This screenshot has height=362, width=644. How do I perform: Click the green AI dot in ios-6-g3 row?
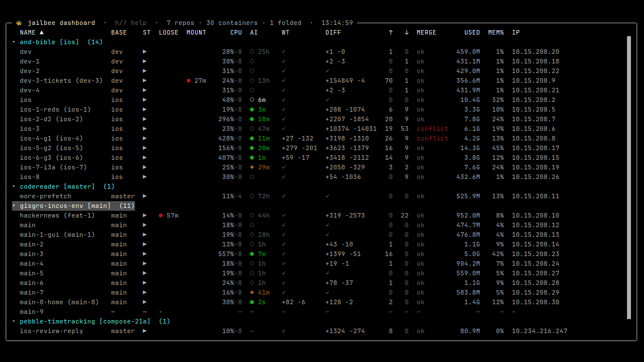pyautogui.click(x=252, y=157)
